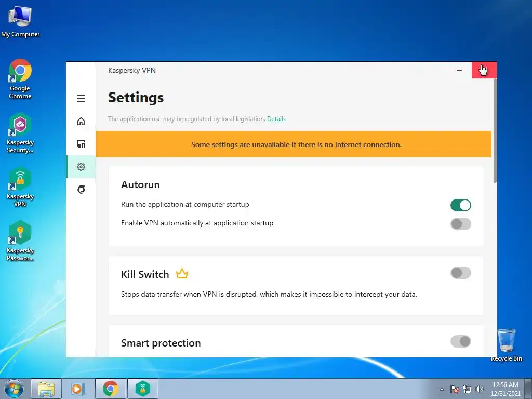Click the Smart protection heading text
The height and width of the screenshot is (399, 532).
tap(161, 343)
